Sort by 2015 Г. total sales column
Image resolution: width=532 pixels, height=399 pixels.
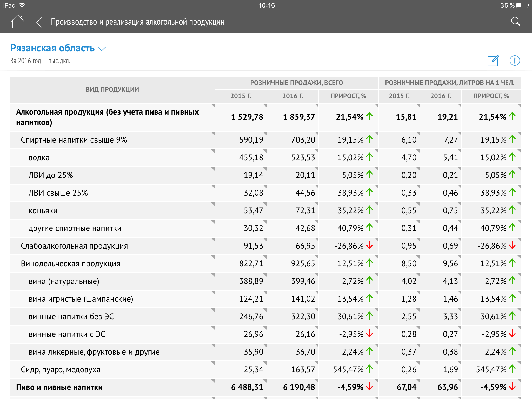[241, 96]
